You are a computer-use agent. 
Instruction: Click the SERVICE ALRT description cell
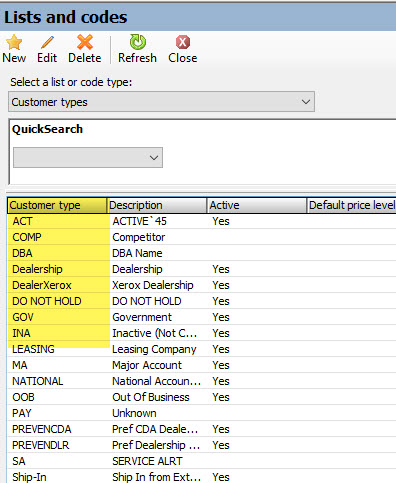tap(158, 461)
